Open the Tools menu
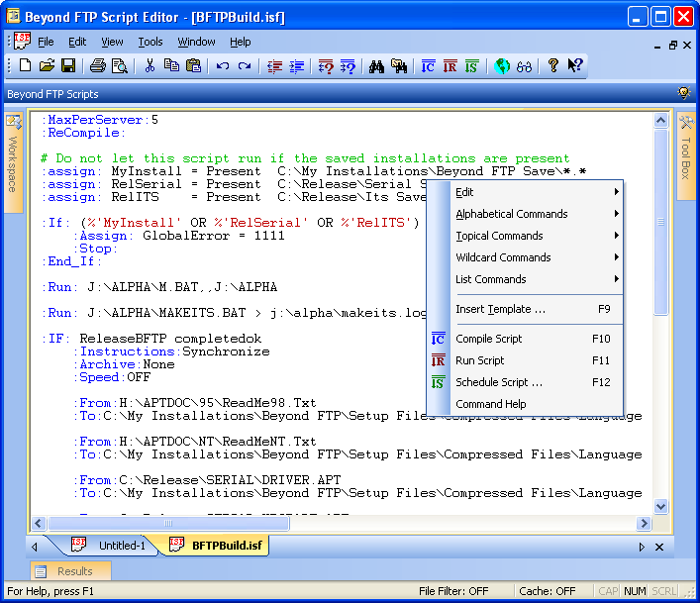 point(150,42)
